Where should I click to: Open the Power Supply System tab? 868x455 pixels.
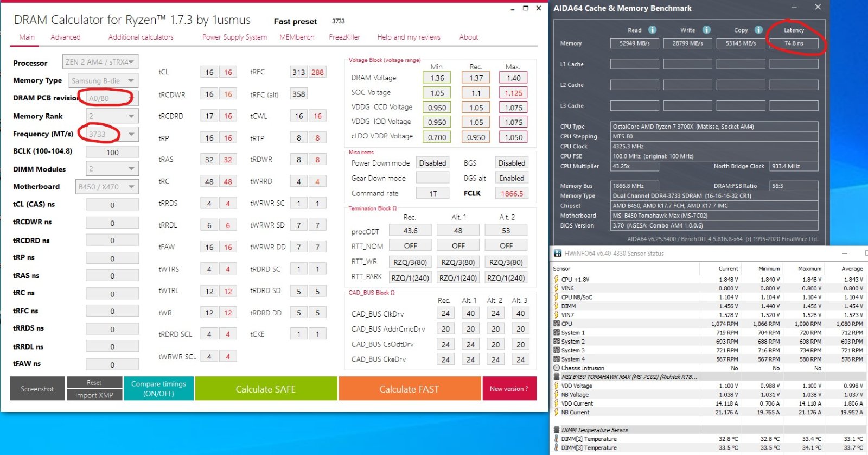[234, 37]
